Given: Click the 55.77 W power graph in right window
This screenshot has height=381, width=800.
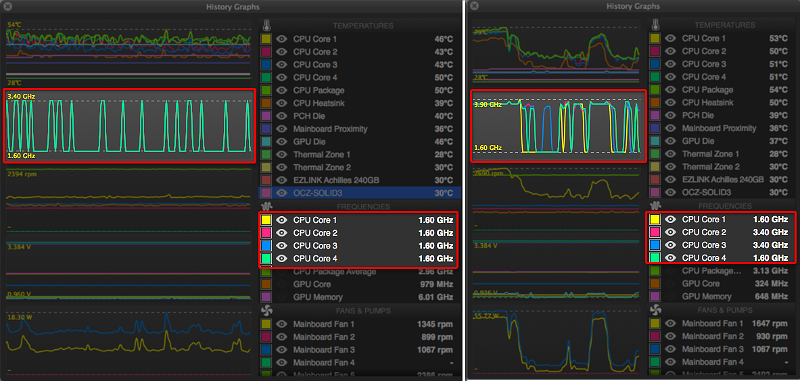Looking at the screenshot, I should tap(556, 342).
